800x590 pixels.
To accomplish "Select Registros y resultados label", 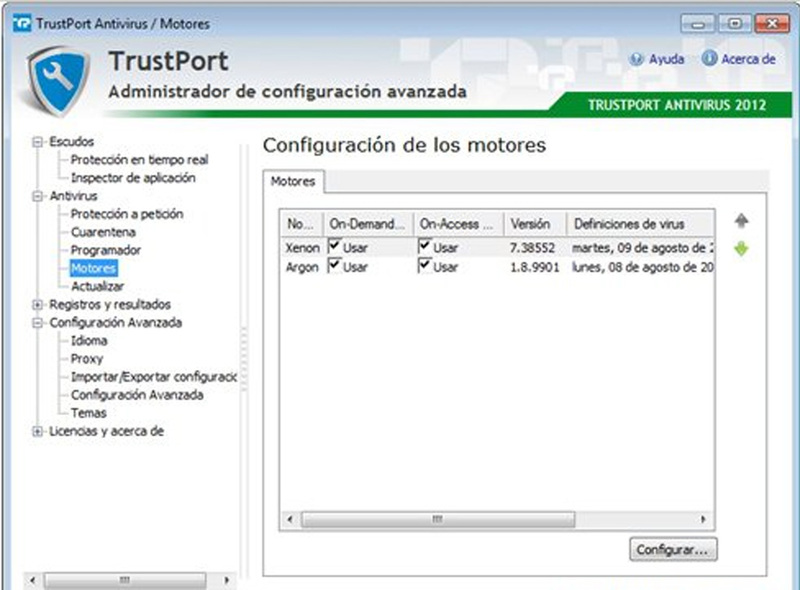I will tap(110, 305).
